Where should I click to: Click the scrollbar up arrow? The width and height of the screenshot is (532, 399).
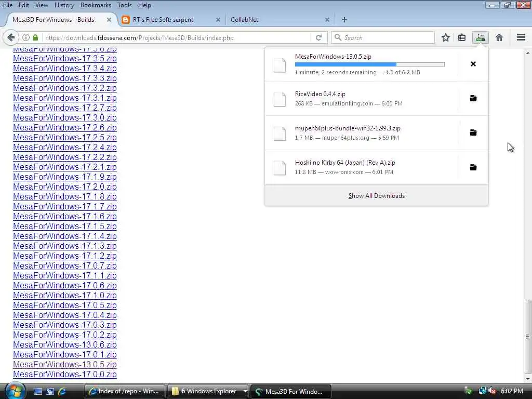527,53
